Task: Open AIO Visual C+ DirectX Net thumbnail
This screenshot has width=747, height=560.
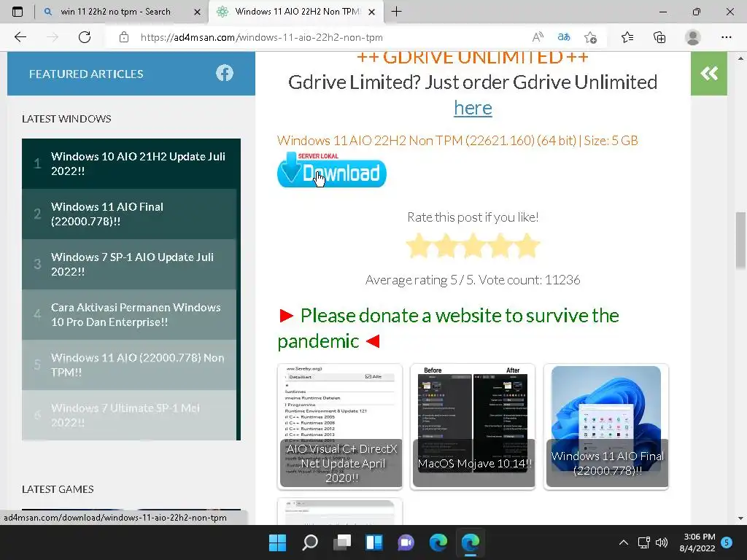Action: click(340, 426)
